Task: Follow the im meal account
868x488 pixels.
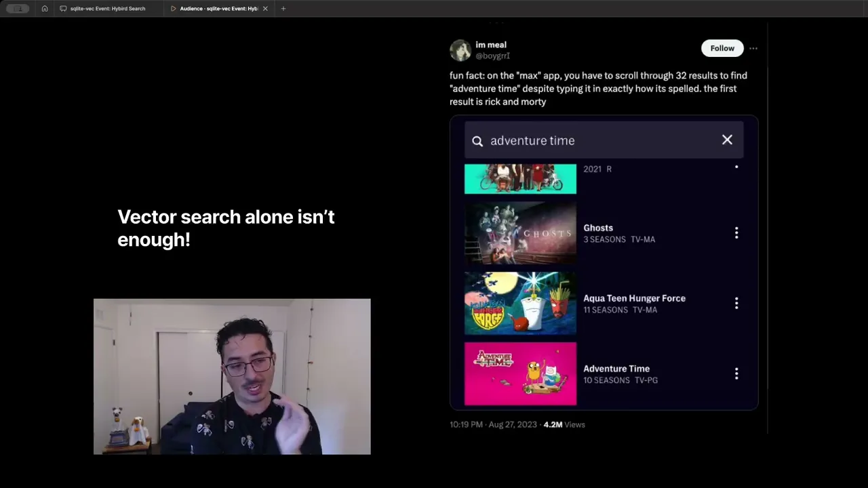Action: (x=722, y=48)
